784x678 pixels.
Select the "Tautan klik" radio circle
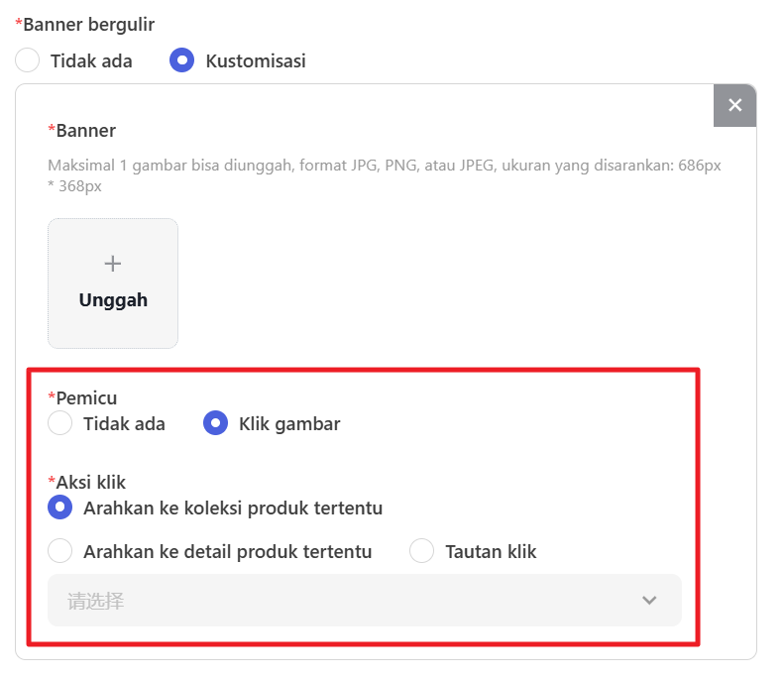(422, 551)
